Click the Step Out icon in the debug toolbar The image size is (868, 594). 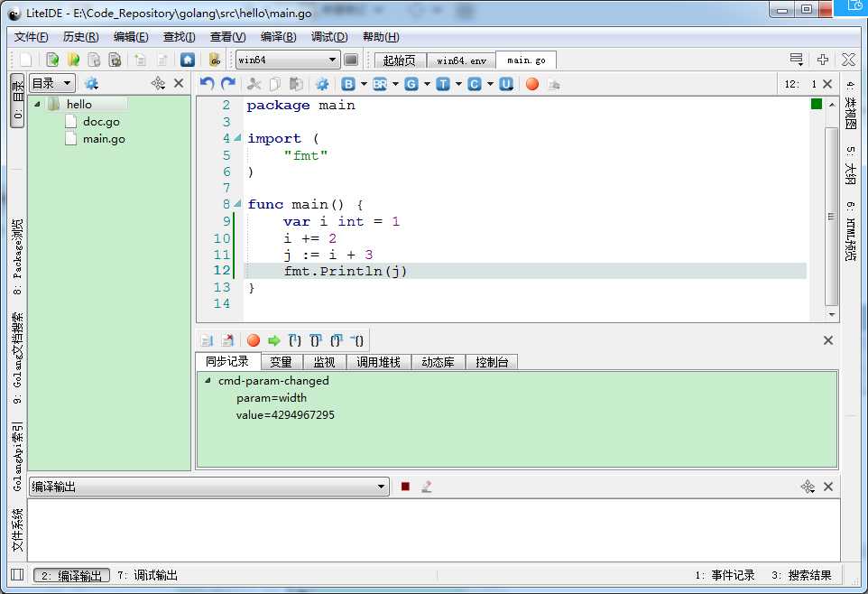[x=337, y=340]
